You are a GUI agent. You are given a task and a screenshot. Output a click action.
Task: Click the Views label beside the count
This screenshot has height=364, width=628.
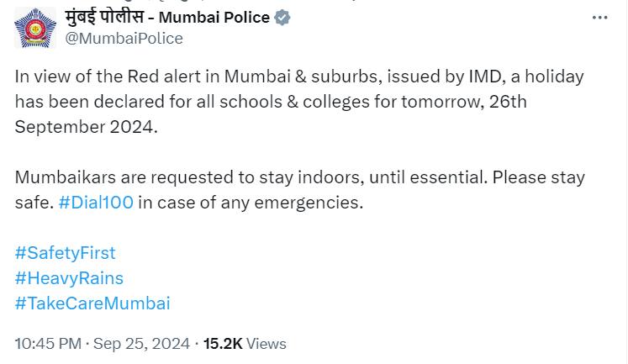click(267, 344)
